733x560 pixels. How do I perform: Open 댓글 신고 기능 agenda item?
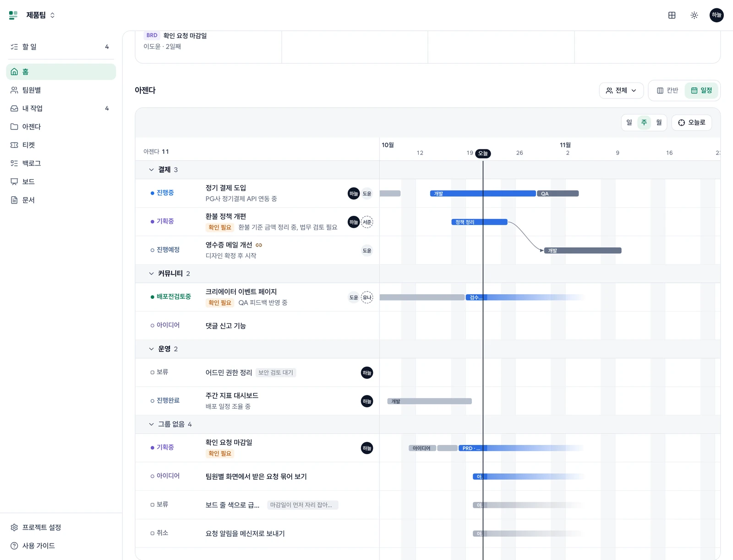pyautogui.click(x=226, y=326)
